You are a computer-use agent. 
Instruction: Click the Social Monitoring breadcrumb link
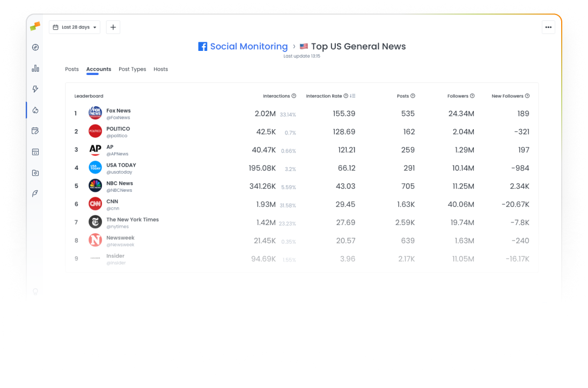coord(248,46)
